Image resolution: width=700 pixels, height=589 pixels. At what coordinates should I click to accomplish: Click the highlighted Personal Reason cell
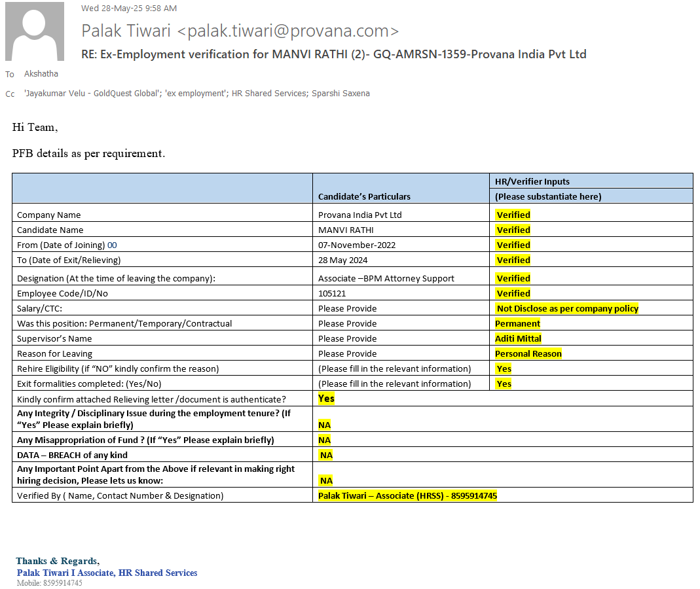[528, 353]
